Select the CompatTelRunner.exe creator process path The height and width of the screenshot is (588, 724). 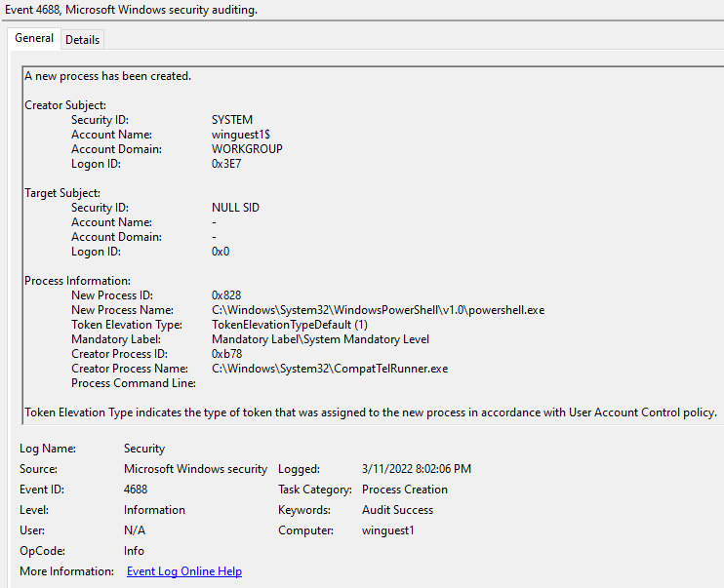point(330,369)
